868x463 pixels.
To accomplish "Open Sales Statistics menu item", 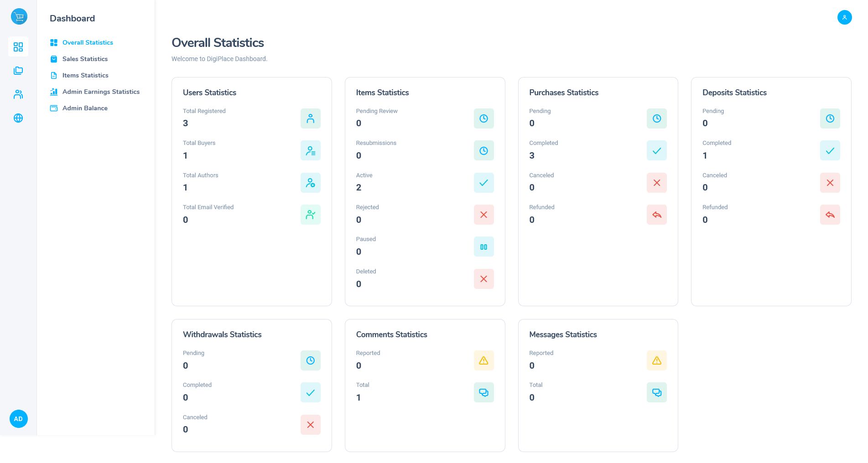I will (x=85, y=59).
